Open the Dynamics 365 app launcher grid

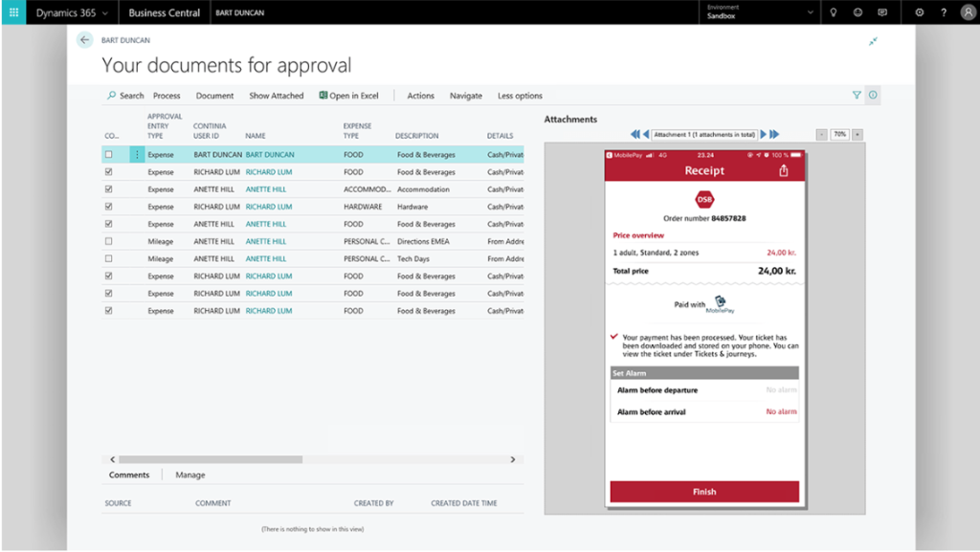13,12
